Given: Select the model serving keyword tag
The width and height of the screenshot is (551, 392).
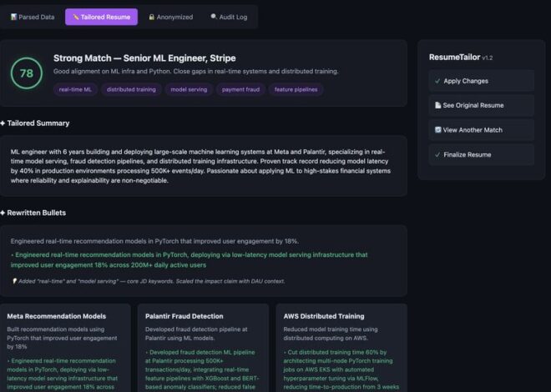Looking at the screenshot, I should 189,89.
